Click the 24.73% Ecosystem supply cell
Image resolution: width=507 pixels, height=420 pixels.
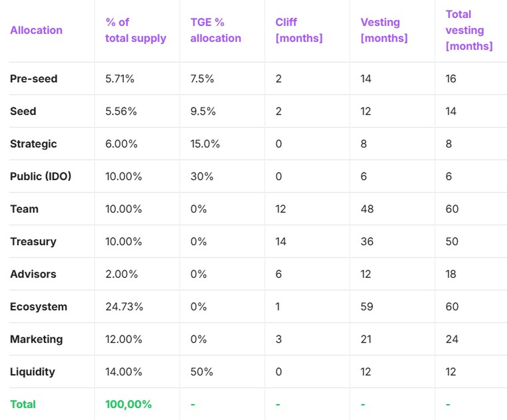(124, 307)
